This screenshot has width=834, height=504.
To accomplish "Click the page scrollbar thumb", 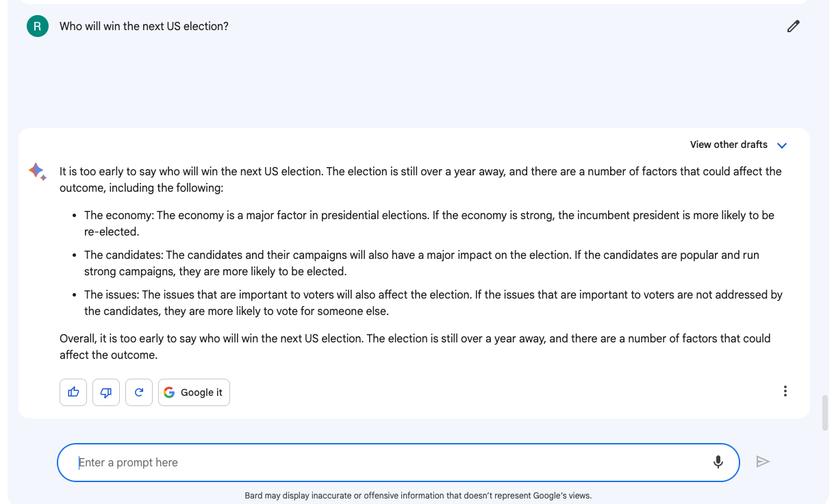I will [x=825, y=412].
